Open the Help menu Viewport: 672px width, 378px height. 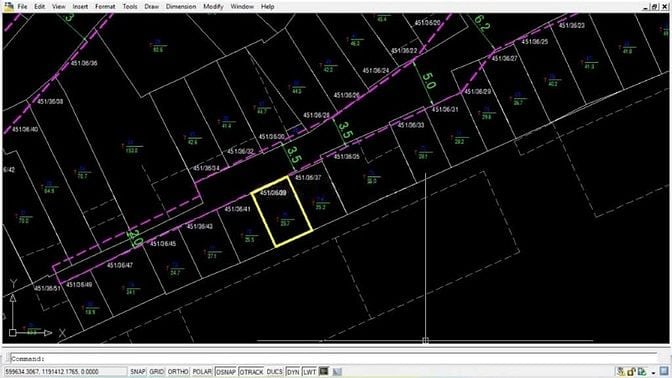267,6
